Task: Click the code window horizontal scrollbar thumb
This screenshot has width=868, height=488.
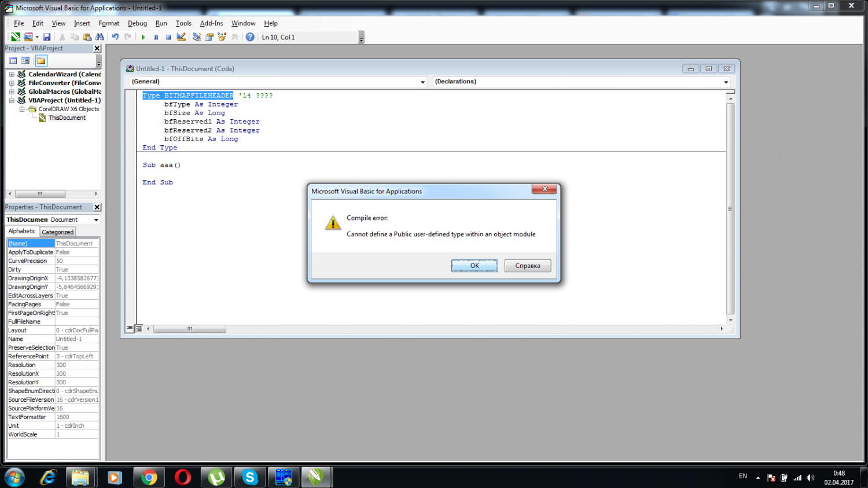Action: click(190, 329)
